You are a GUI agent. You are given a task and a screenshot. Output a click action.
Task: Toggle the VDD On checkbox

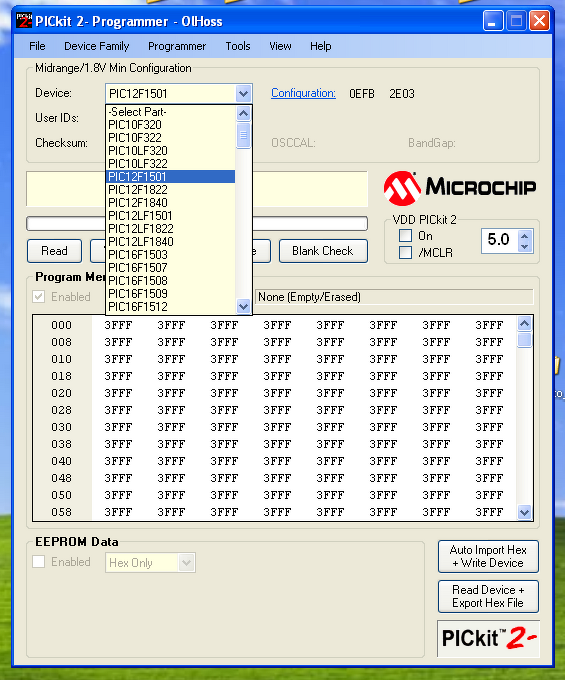tap(405, 236)
